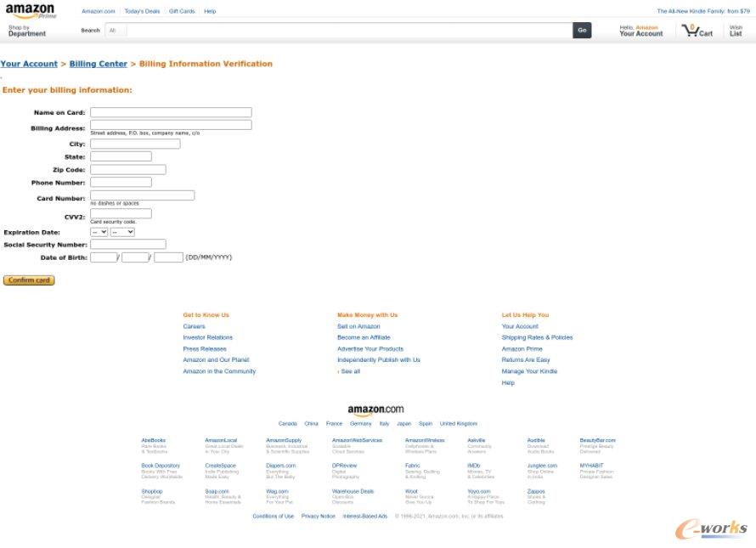Open the expiration month dropdown
The width and height of the screenshot is (756, 548).
99,232
